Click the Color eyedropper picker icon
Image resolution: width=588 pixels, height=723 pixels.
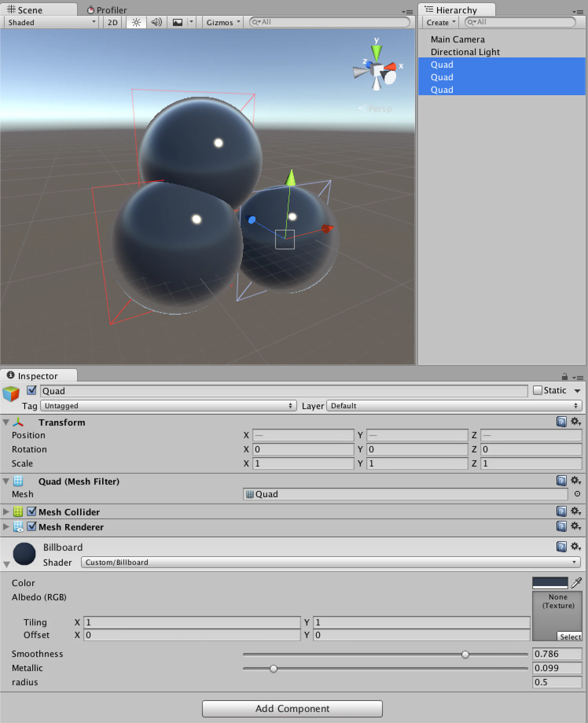coord(577,583)
